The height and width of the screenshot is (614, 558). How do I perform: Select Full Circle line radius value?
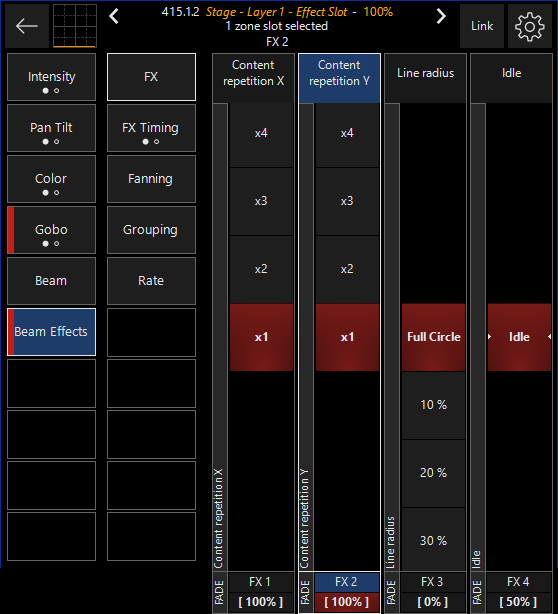pyautogui.click(x=433, y=337)
